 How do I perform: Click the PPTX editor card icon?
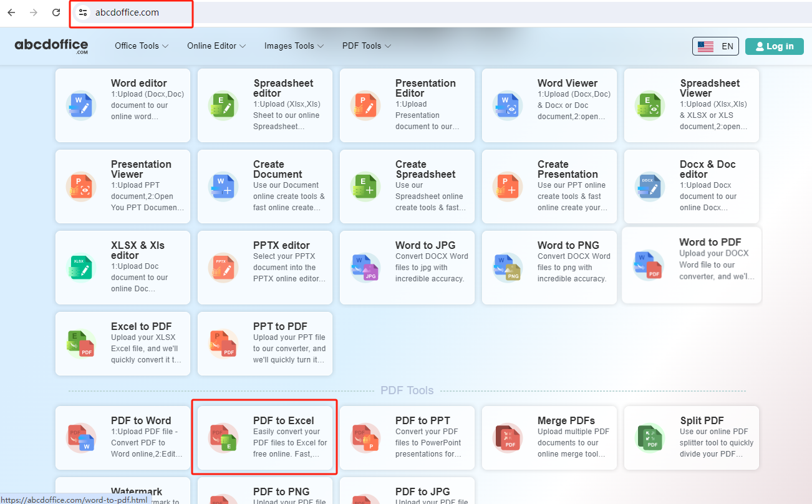[x=223, y=268]
